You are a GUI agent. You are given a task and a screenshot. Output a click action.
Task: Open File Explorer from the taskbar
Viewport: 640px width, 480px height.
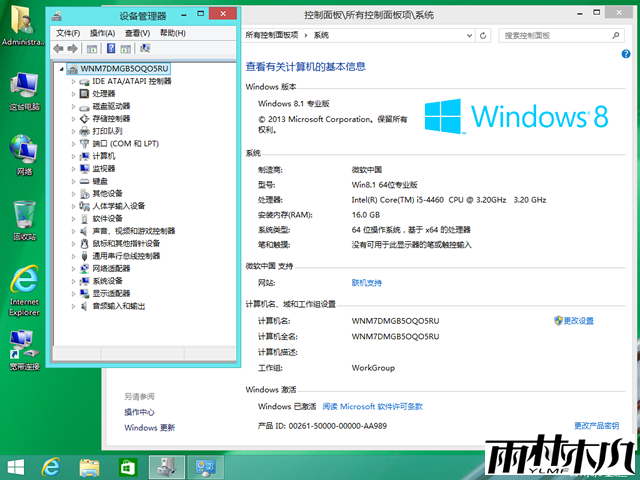[89, 467]
